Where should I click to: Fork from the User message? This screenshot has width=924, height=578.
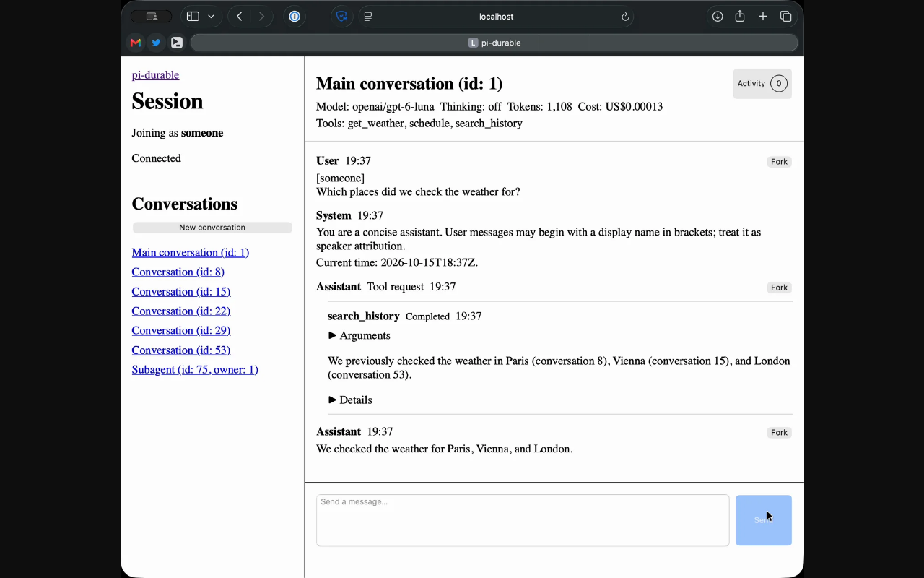779,162
